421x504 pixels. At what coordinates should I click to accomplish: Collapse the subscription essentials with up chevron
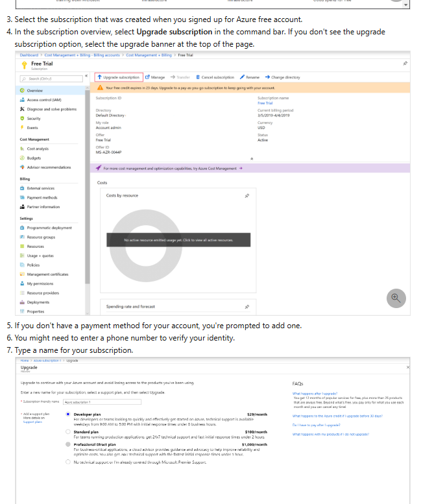(x=252, y=159)
